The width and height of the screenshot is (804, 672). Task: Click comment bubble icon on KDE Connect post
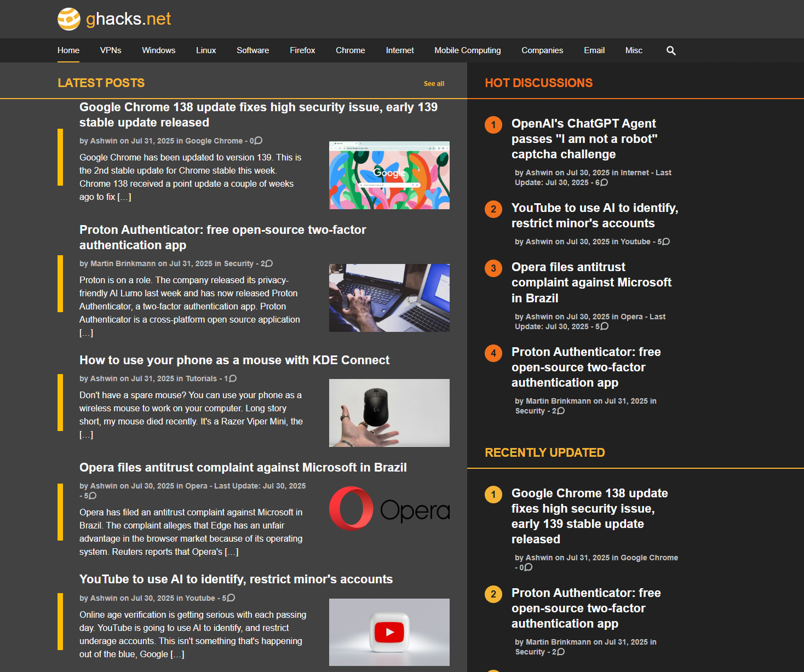pyautogui.click(x=233, y=378)
